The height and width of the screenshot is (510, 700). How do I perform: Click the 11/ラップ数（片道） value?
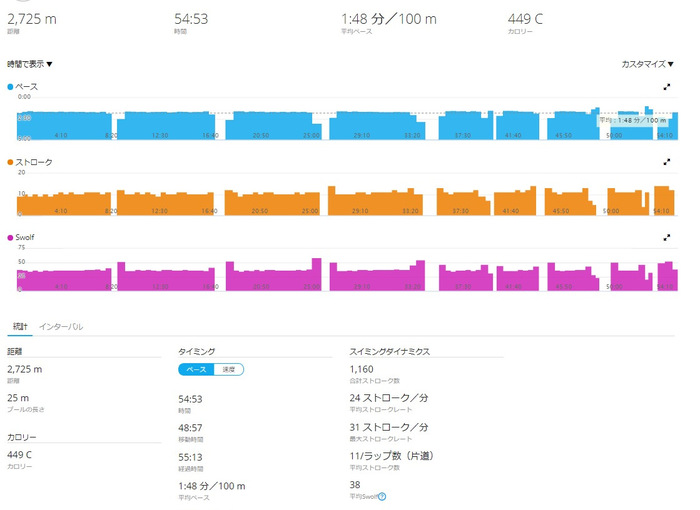392,456
